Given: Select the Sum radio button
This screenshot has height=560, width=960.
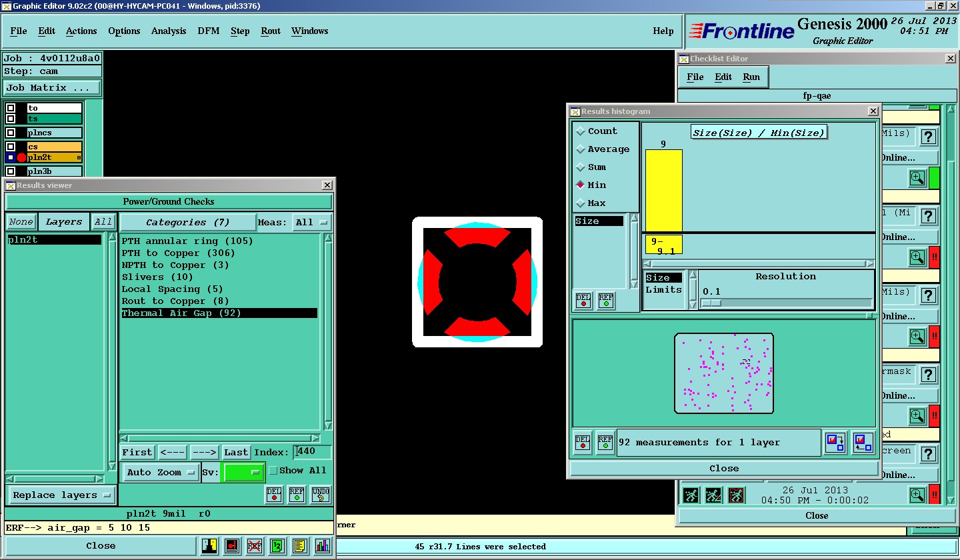Looking at the screenshot, I should click(x=580, y=167).
